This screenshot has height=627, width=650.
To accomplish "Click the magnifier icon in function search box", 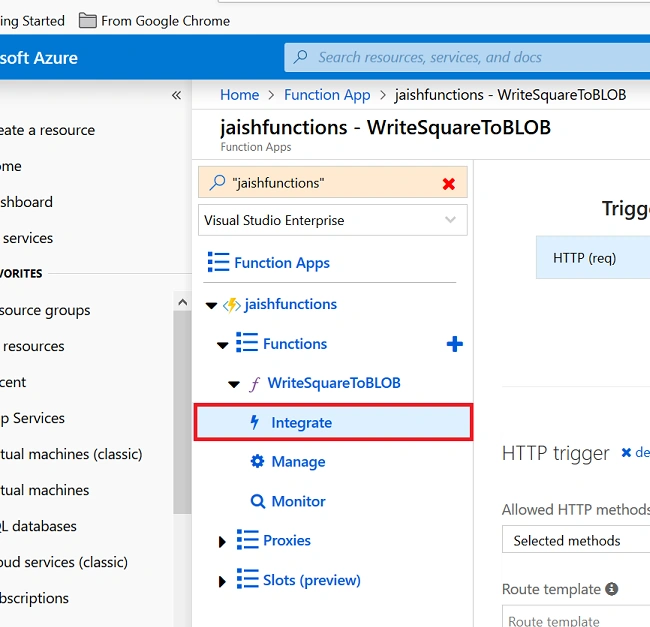I will coord(217,182).
